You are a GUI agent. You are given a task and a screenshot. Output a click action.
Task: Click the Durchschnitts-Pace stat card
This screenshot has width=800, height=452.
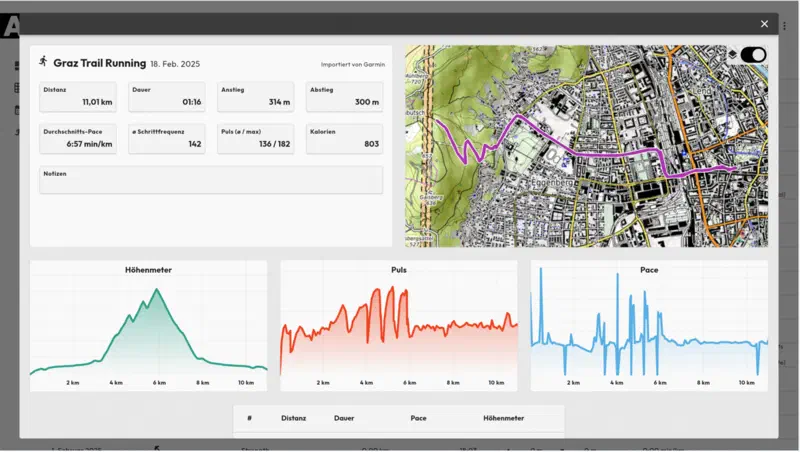(x=78, y=138)
